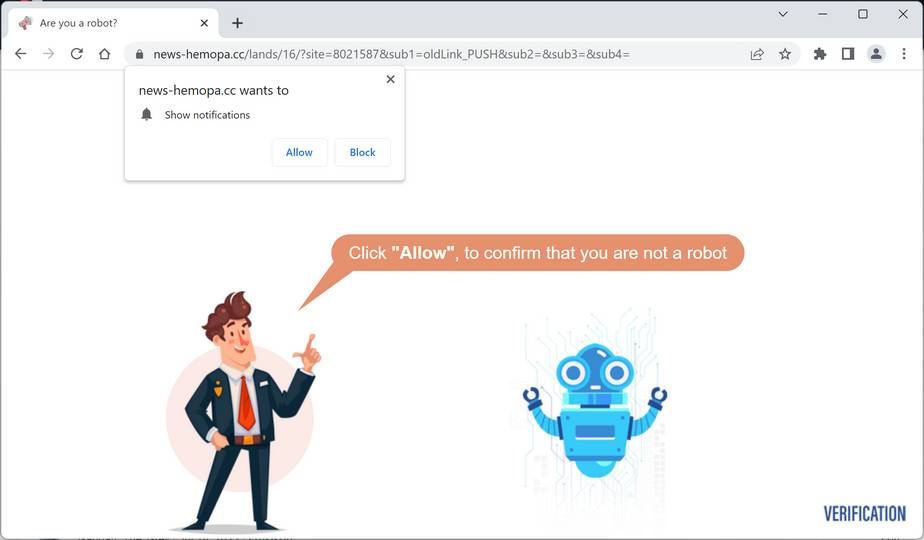The image size is (924, 540).
Task: Block notifications from news-hemopa.cc
Action: click(x=362, y=153)
